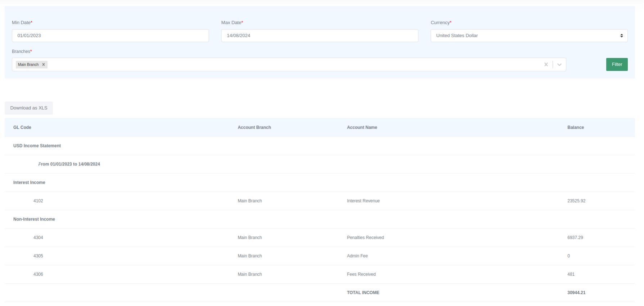Click the Interest Revenue balance 23525.92

click(x=576, y=201)
